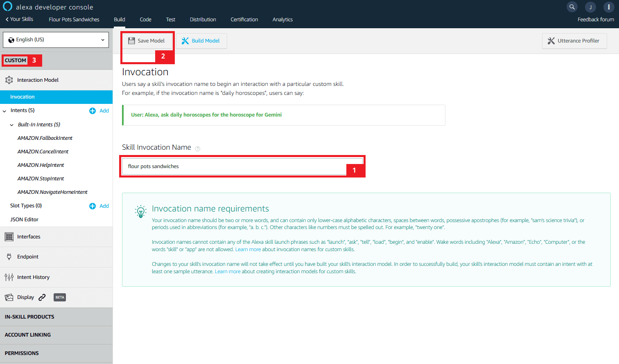Click the Display link chain icon
This screenshot has height=364, width=619.
pos(42,297)
